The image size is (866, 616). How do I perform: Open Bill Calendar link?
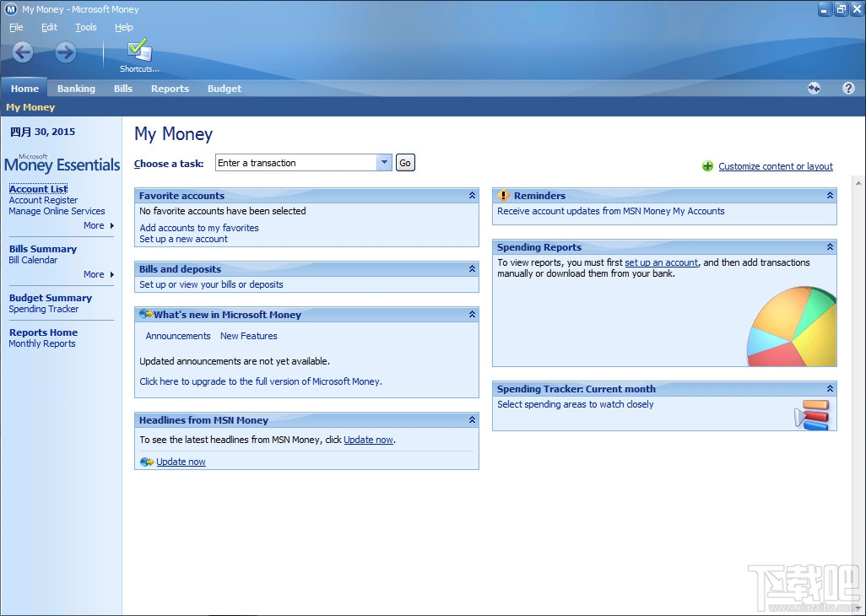33,260
